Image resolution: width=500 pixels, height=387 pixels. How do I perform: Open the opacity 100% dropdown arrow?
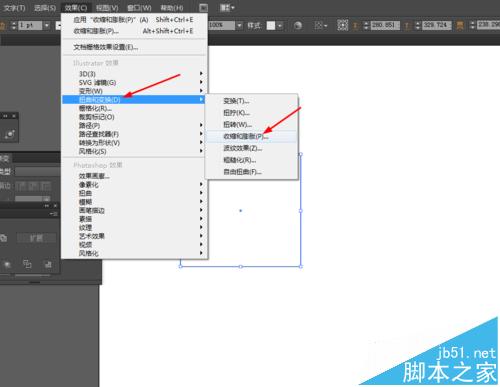(x=239, y=25)
